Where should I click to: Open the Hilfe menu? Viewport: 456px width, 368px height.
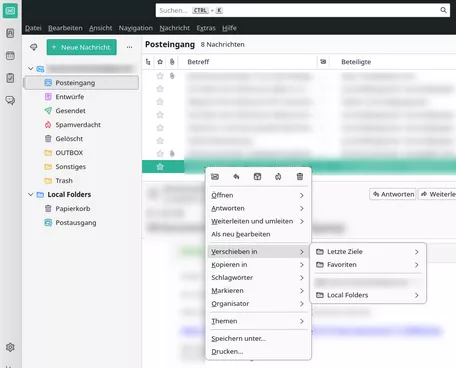tap(229, 28)
